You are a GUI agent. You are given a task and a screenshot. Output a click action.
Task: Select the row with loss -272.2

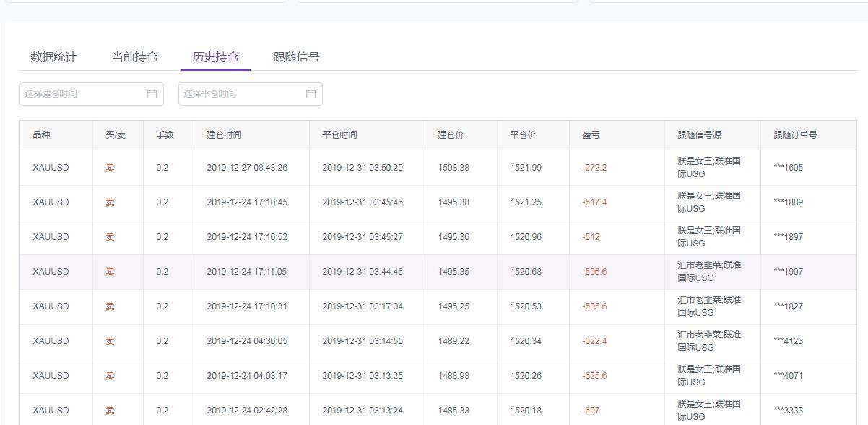594,168
